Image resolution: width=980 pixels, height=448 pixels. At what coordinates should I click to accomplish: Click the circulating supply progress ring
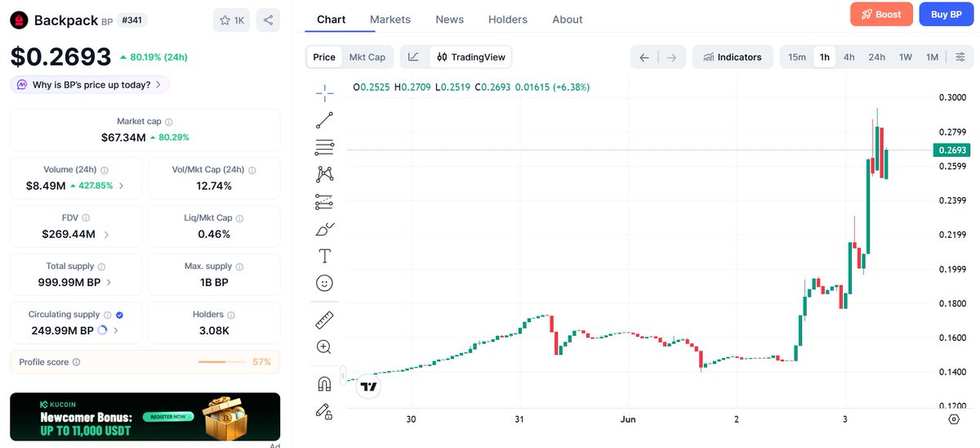(102, 330)
